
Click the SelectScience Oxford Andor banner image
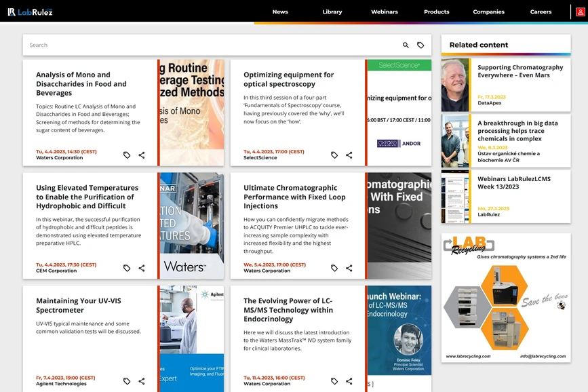coord(399,113)
